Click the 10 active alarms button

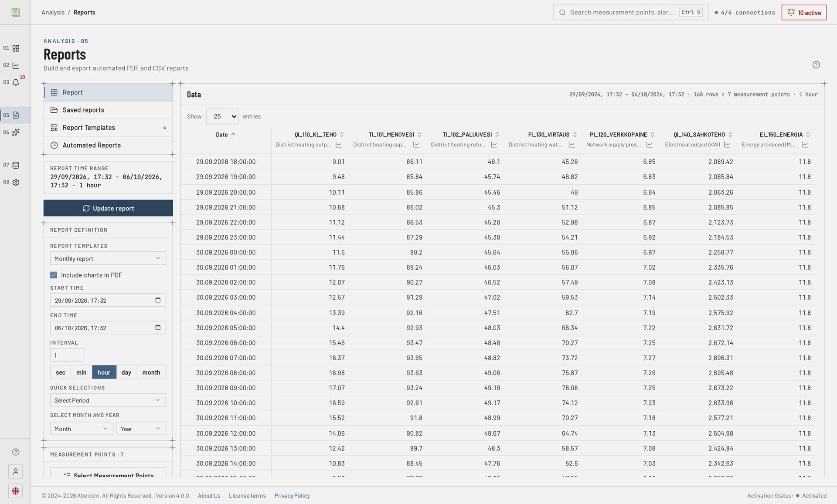[x=804, y=13]
